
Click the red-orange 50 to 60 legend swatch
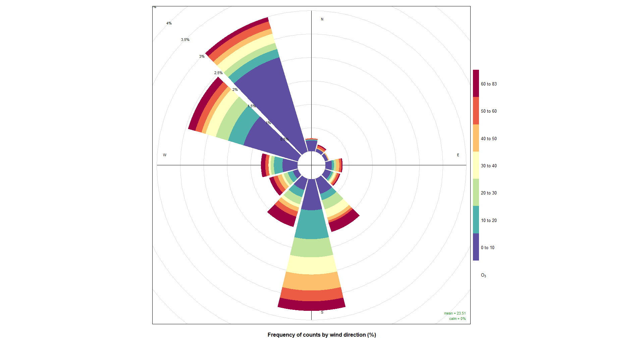coord(476,111)
